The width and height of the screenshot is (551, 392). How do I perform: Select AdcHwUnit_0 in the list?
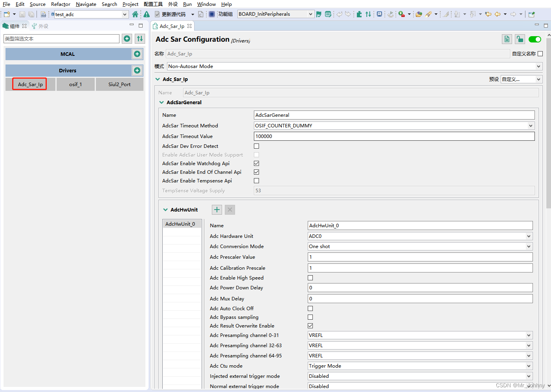pyautogui.click(x=182, y=224)
